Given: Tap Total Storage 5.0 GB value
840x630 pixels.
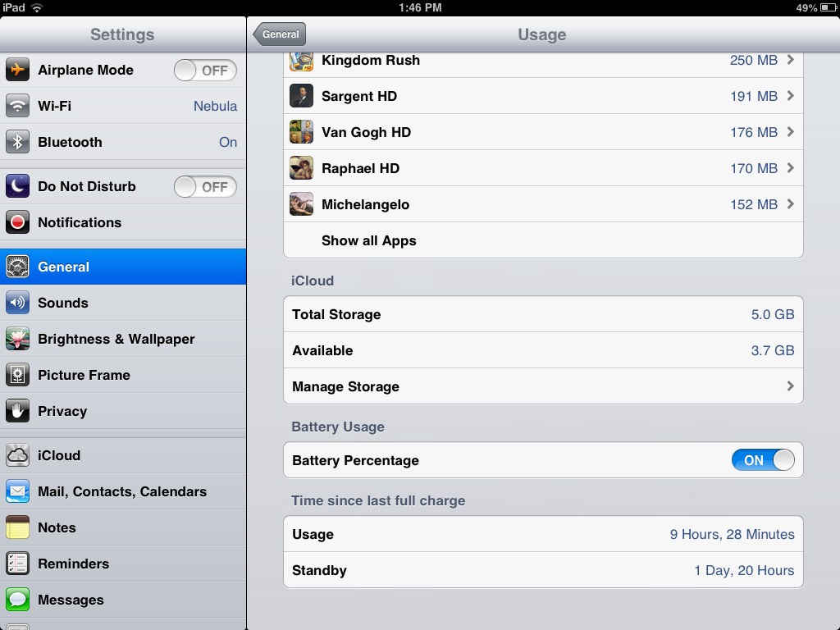Looking at the screenshot, I should [773, 314].
